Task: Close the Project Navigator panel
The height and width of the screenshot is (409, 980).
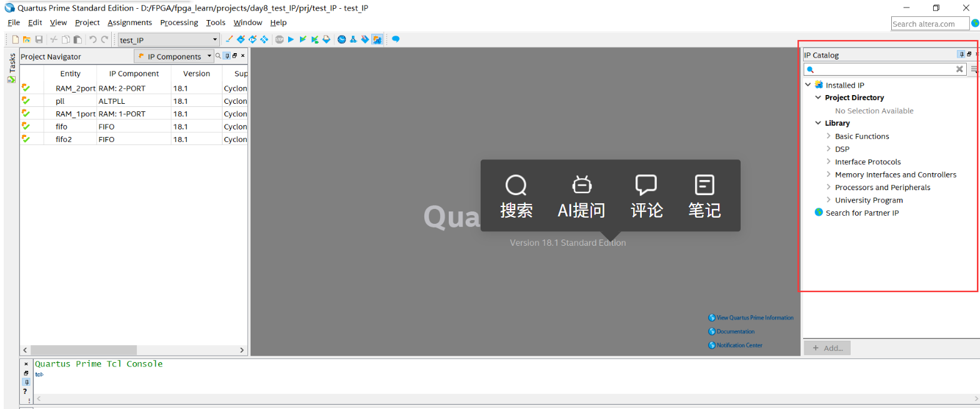Action: [x=243, y=56]
